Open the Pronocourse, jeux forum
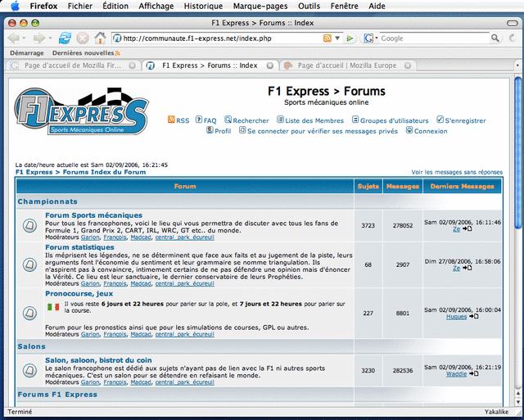This screenshot has height=420, width=524. point(79,294)
